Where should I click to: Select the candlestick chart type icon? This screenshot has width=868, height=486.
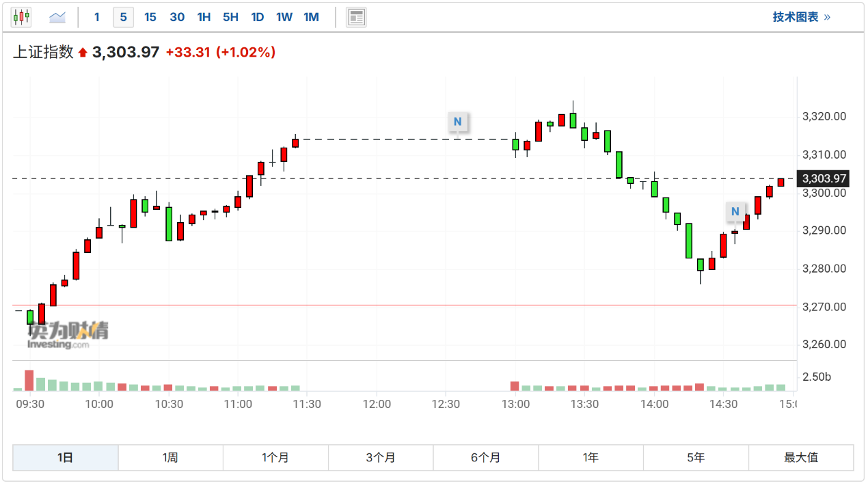21,17
